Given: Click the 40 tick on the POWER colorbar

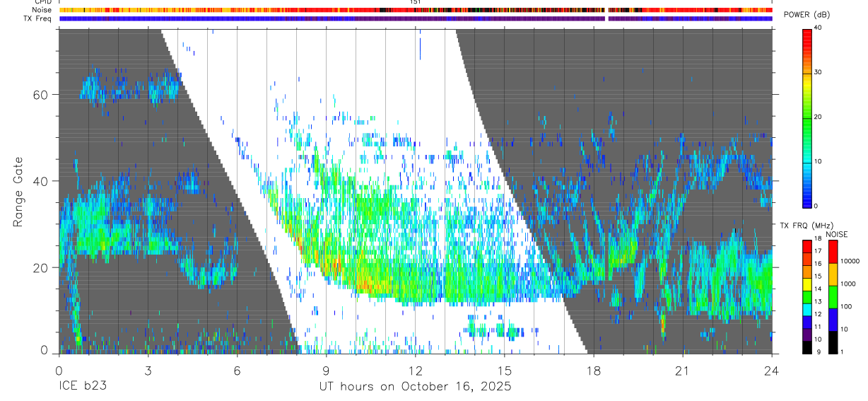Looking at the screenshot, I should tap(819, 28).
